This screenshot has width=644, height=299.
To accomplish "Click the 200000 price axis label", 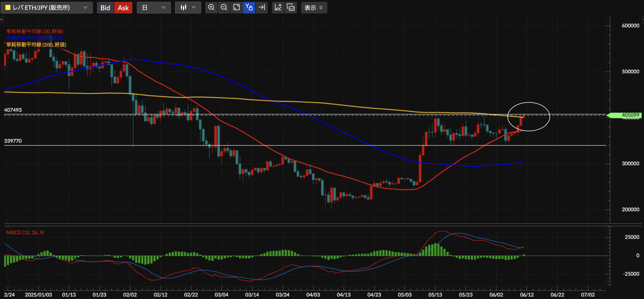I will pyautogui.click(x=630, y=209).
